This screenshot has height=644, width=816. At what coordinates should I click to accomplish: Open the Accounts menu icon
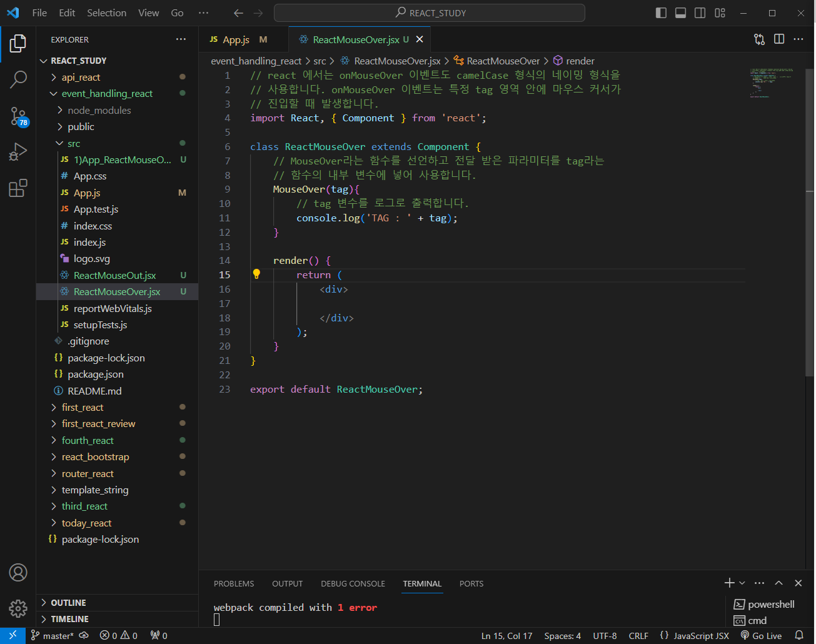18,572
